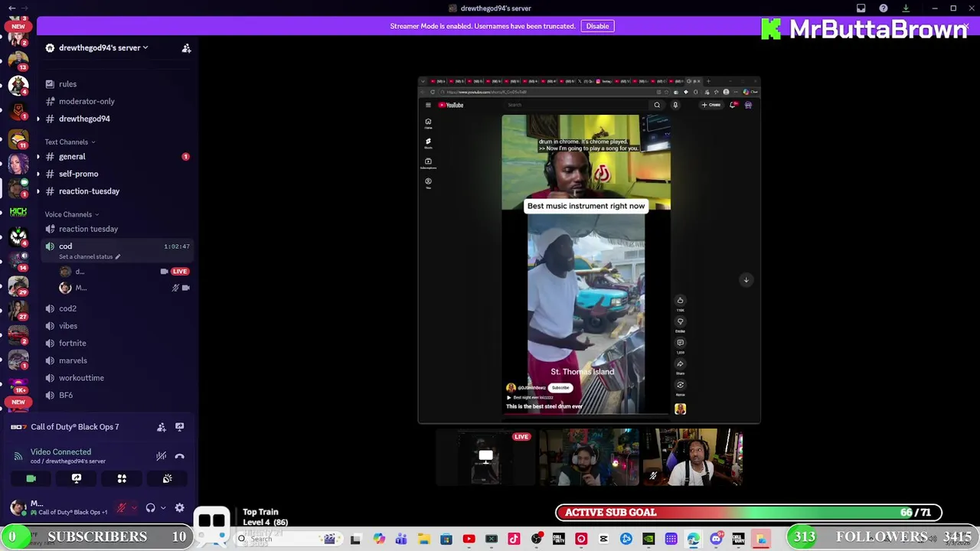
Task: Expand thread arrow beside self-promo channel
Action: click(38, 174)
